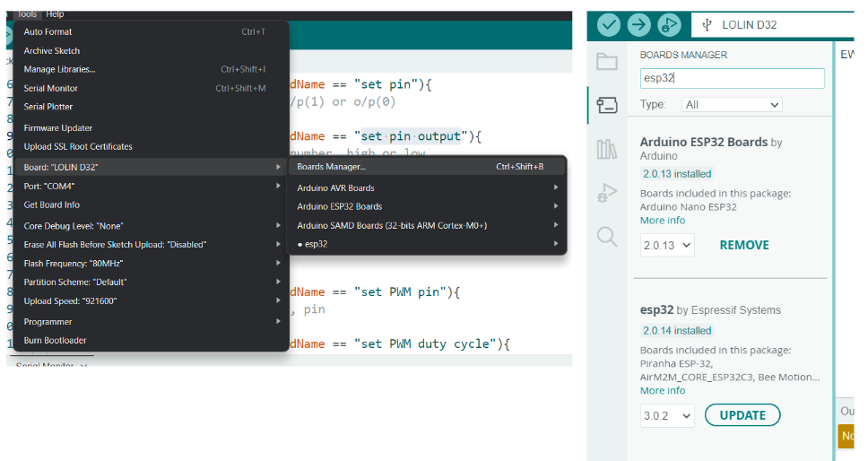Click the "2.0.13 installed" label

[677, 174]
